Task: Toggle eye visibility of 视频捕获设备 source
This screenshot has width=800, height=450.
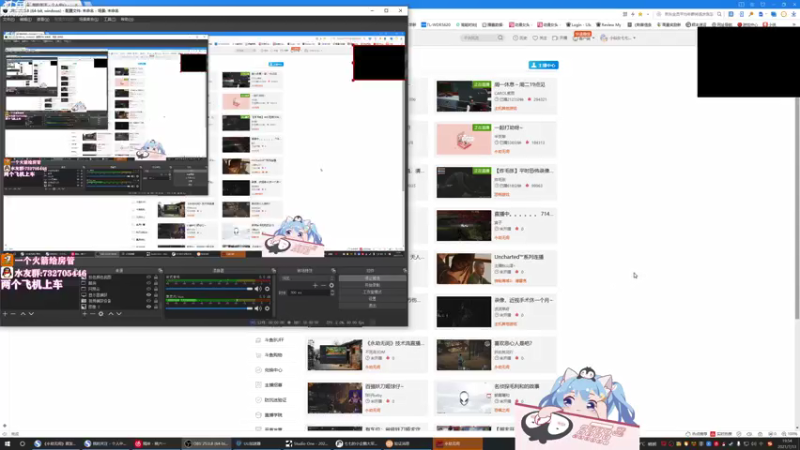Action: [149, 301]
